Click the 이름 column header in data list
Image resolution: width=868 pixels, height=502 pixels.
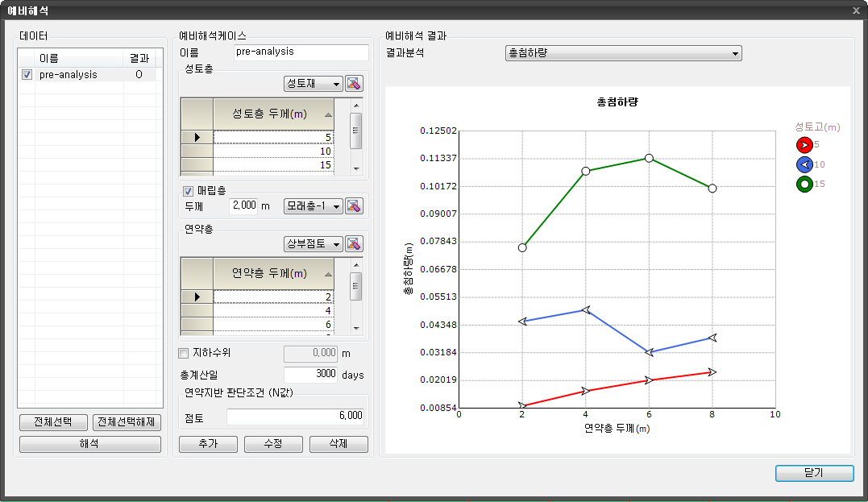click(78, 58)
